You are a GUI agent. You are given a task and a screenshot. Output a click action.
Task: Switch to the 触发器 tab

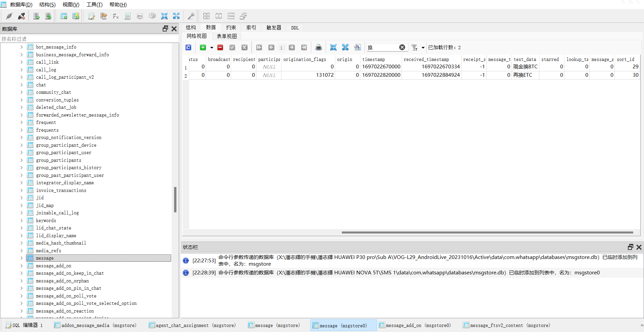pyautogui.click(x=274, y=27)
